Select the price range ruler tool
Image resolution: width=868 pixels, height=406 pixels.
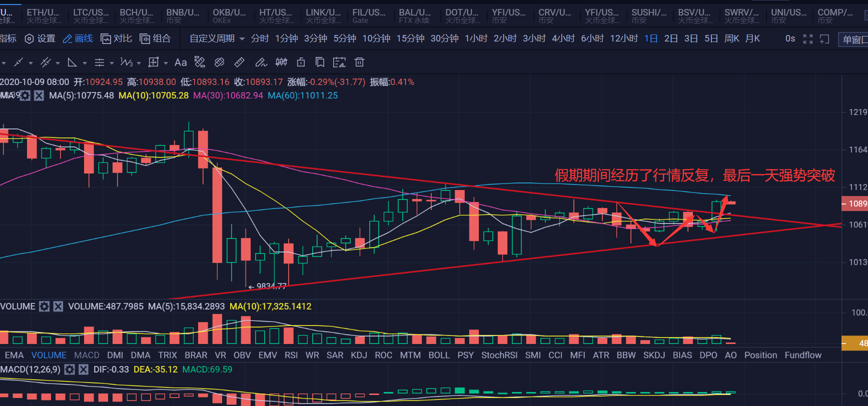[x=200, y=62]
